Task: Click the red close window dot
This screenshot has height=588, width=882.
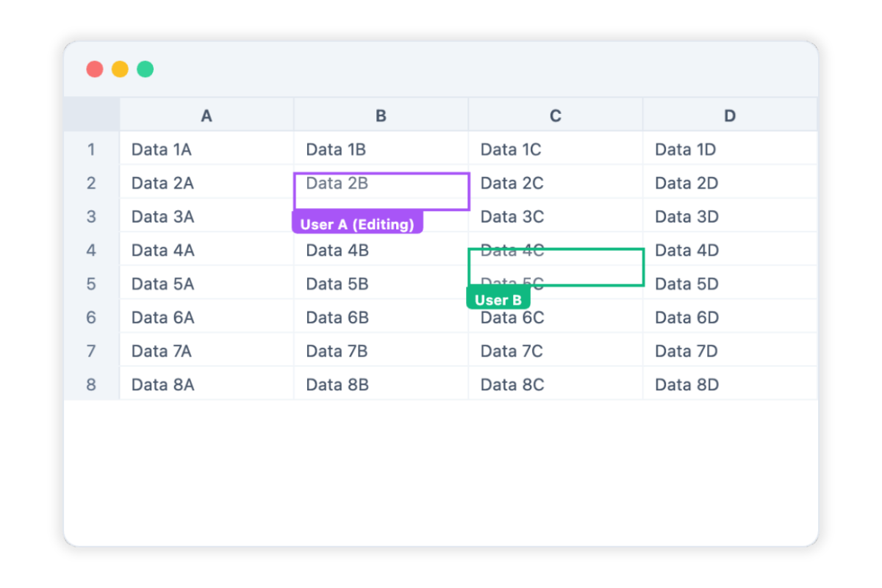Action: click(95, 69)
